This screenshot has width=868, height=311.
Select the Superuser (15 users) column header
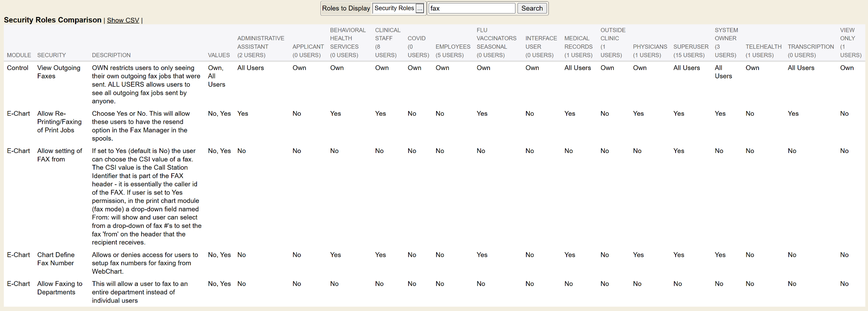click(690, 51)
